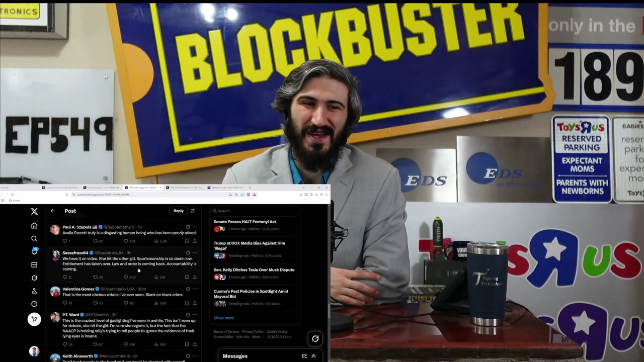Share Paul A. Szypula's post
644x362 pixels.
(195, 241)
